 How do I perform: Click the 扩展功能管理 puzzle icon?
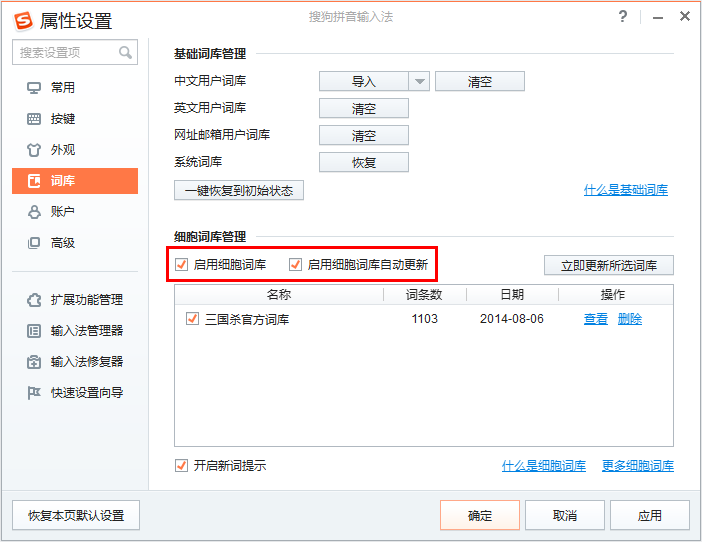[34, 300]
